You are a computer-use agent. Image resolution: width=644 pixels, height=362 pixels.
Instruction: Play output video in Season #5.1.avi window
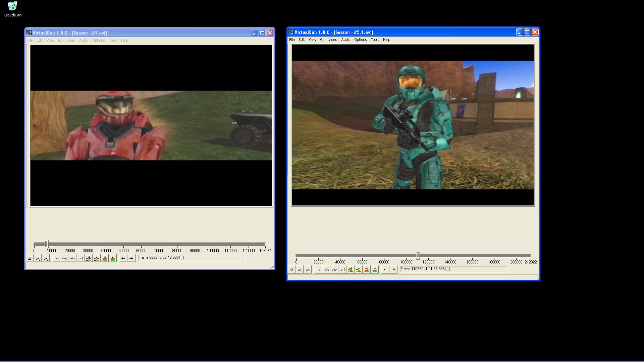(308, 270)
